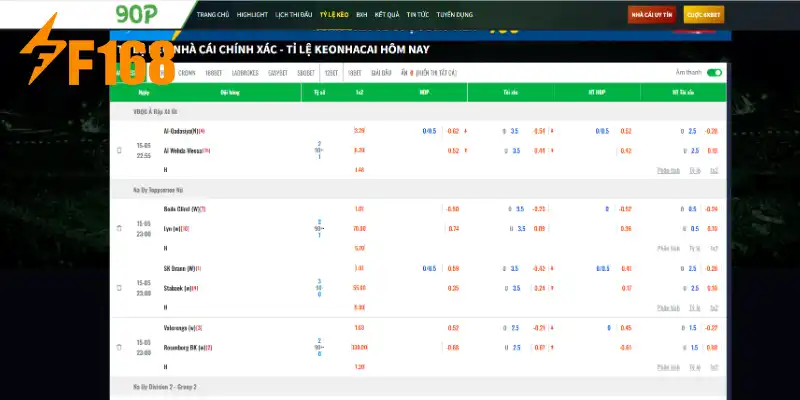Open Tỷ lệ link for Al-Qadasiya match
800x400 pixels.
pyautogui.click(x=695, y=170)
